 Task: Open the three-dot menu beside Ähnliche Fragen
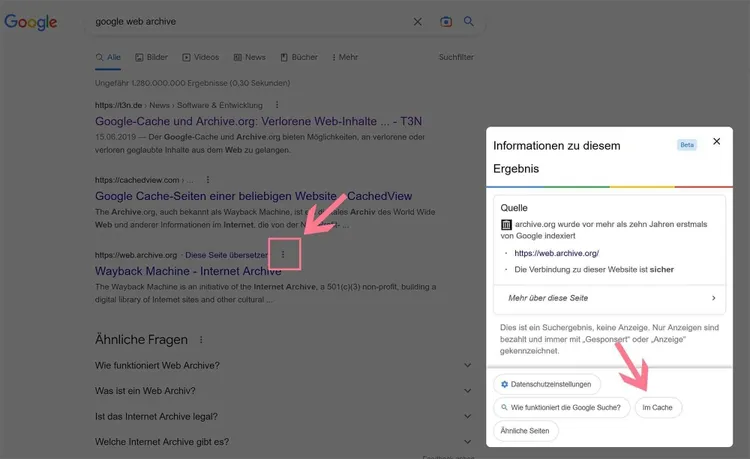201,339
